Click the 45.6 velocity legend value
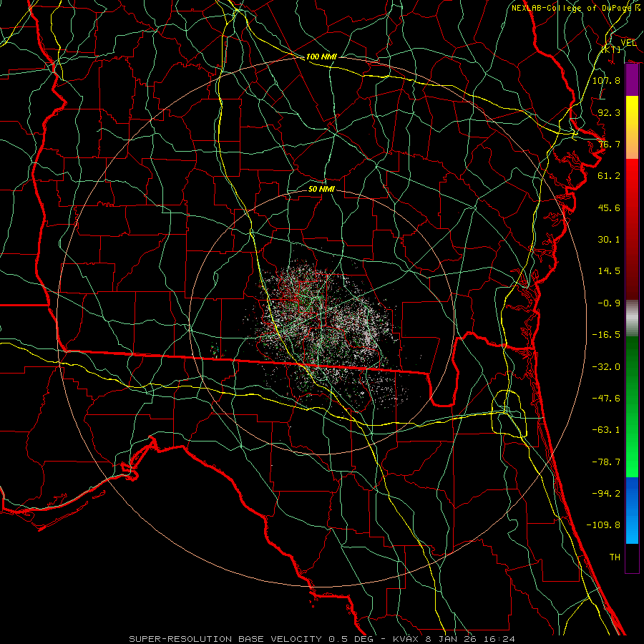Screen dimensions: 644x644 point(609,208)
